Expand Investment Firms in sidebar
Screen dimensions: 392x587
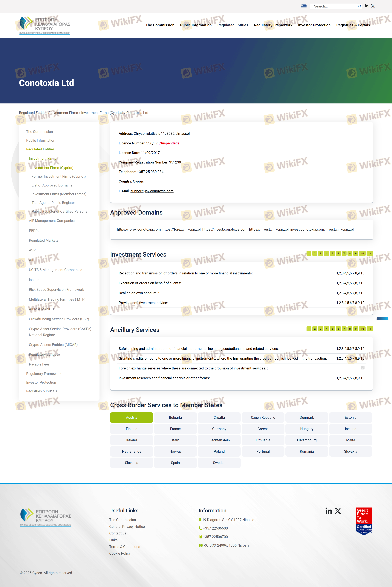coord(42,158)
